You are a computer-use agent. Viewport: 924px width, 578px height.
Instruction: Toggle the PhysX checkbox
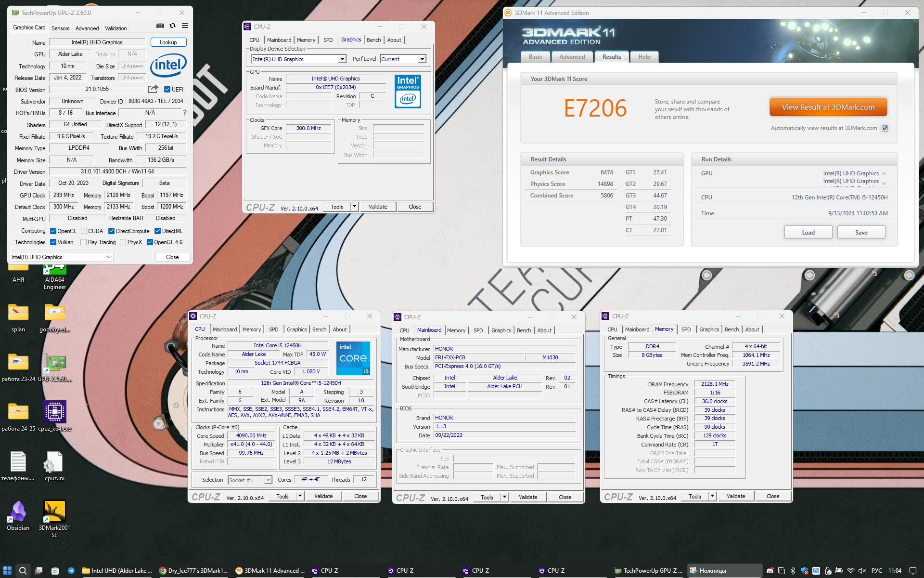pos(123,242)
